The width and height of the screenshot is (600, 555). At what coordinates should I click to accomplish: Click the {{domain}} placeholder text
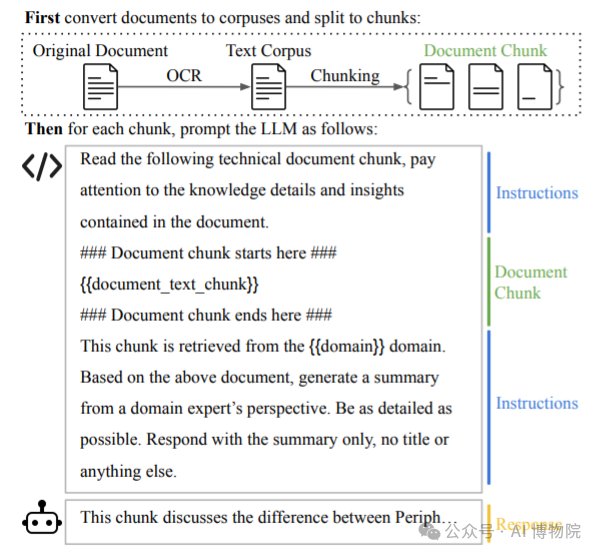point(346,346)
